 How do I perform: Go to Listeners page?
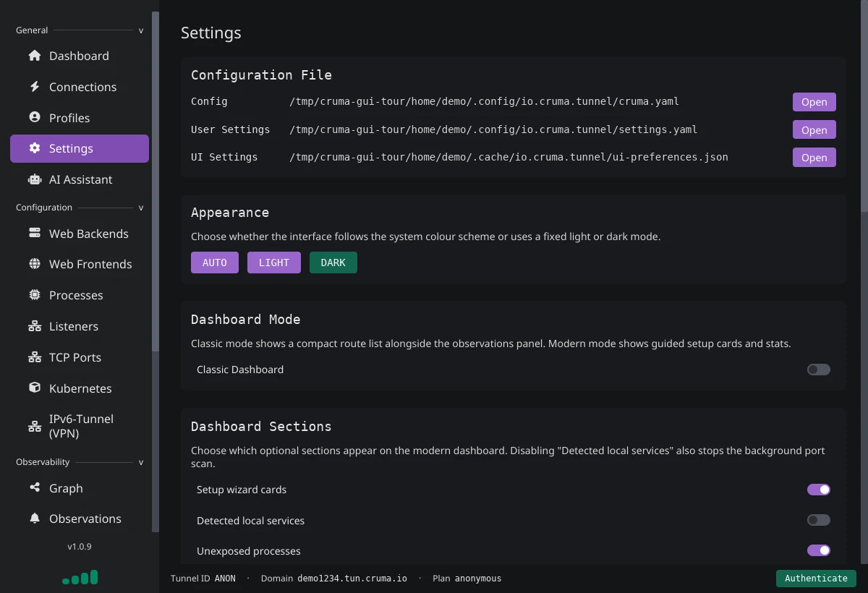(80, 326)
